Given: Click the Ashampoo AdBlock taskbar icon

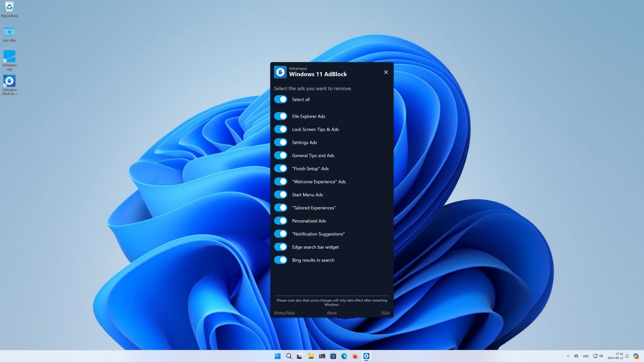Looking at the screenshot, I should coord(366,356).
